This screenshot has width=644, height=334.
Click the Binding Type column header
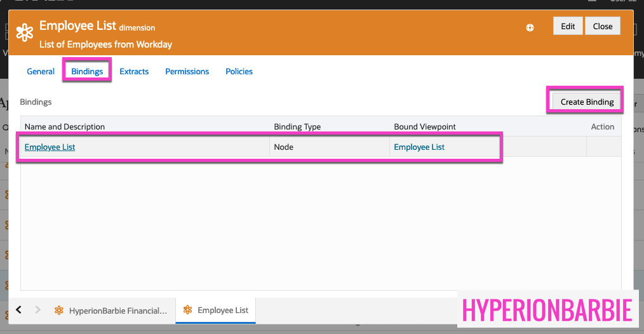pyautogui.click(x=297, y=127)
